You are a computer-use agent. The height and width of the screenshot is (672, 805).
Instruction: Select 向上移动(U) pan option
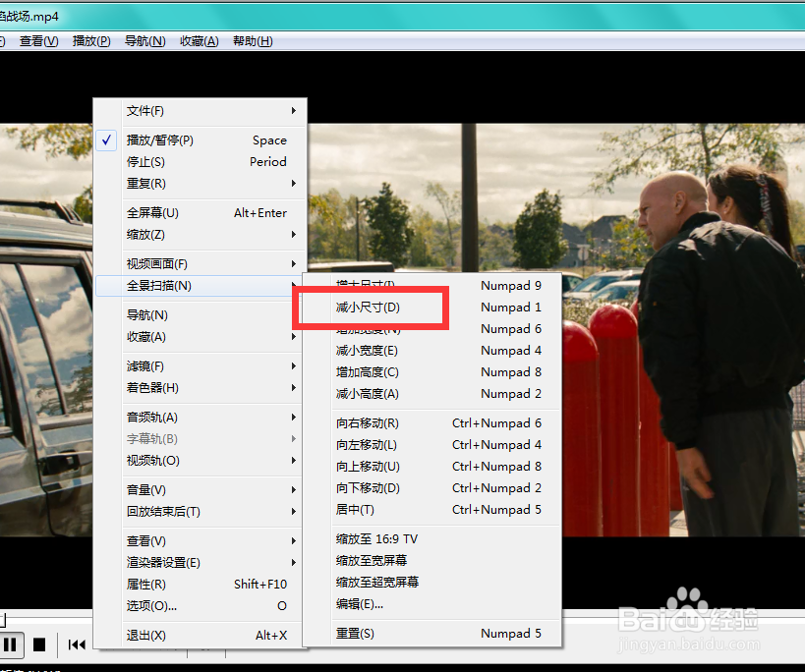click(432, 467)
